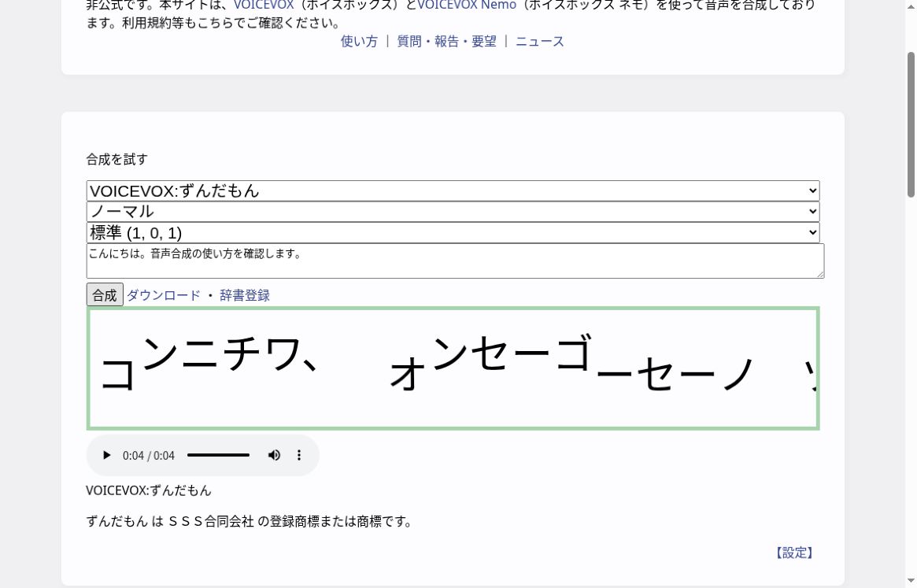Click the ずんだもん trademark notice text
917x588 pixels.
250,521
